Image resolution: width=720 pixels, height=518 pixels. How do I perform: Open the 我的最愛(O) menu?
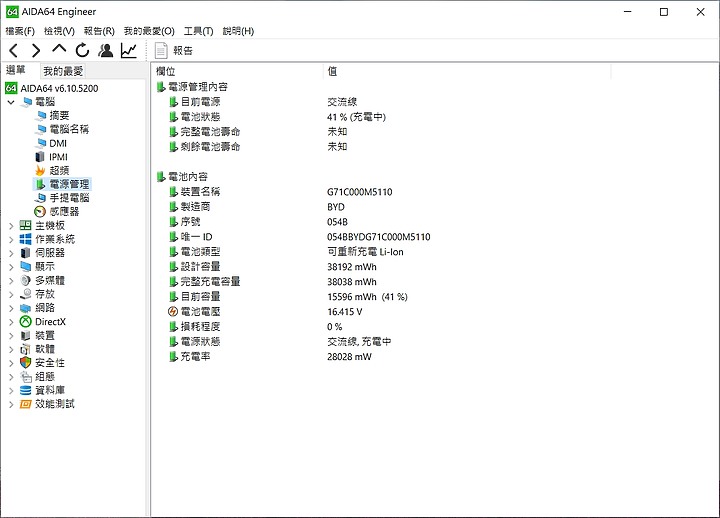click(149, 31)
